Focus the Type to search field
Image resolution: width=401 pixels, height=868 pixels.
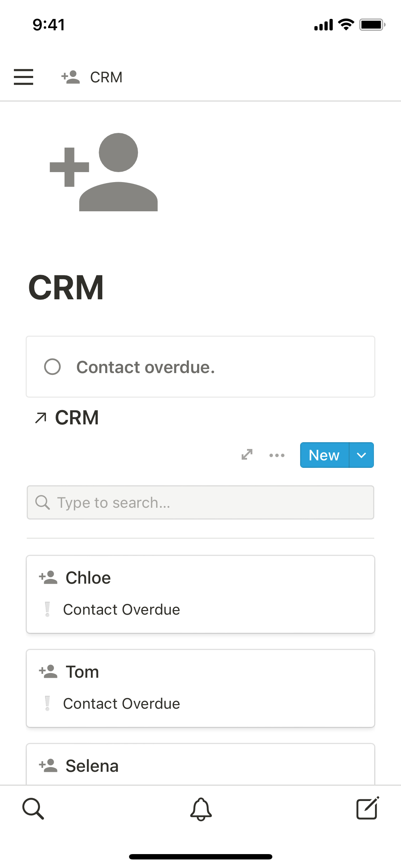point(200,502)
